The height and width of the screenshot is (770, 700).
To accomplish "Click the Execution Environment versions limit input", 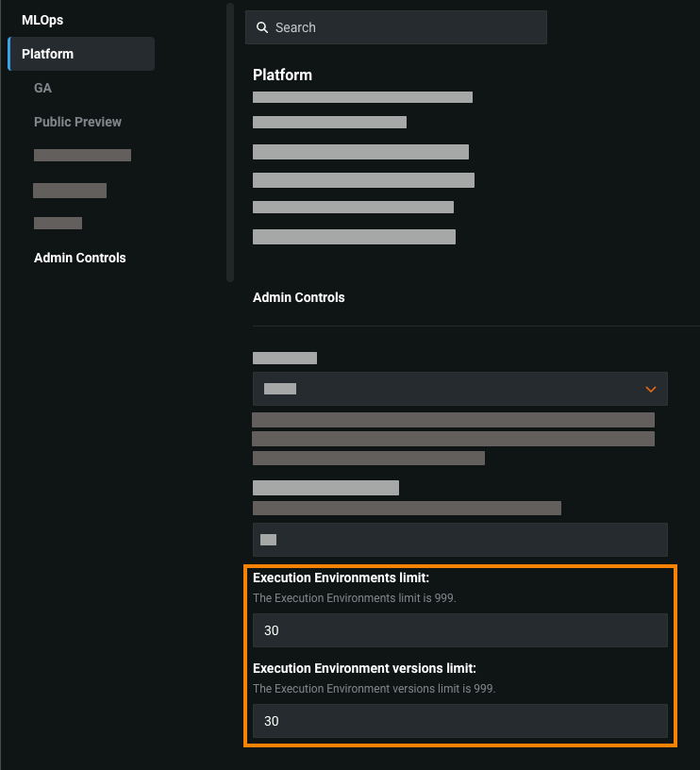I will [x=459, y=721].
